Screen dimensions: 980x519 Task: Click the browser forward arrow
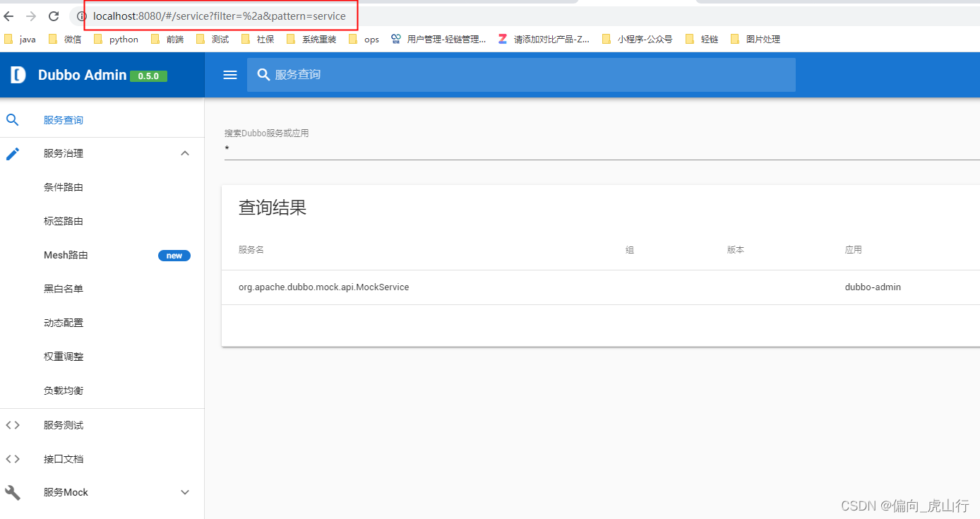click(x=31, y=16)
